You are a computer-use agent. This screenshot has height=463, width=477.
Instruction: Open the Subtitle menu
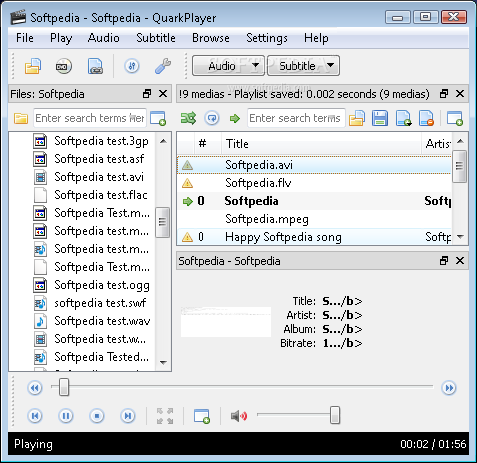click(156, 38)
